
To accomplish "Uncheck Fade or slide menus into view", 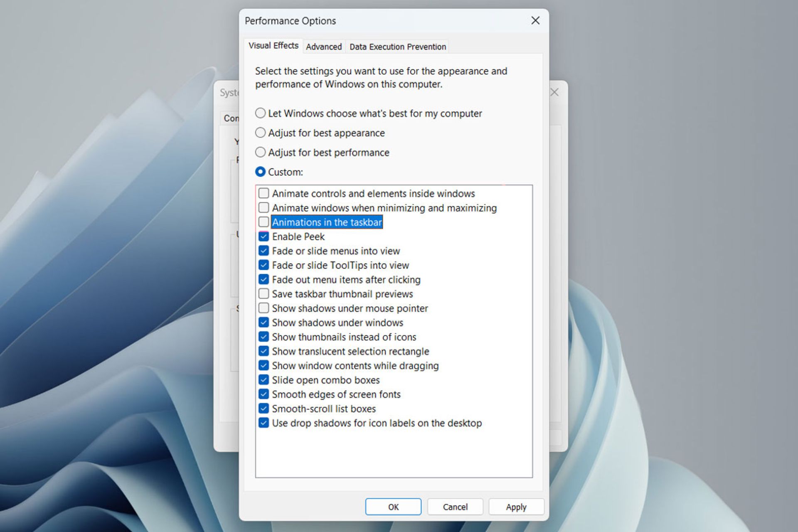I will click(x=264, y=251).
